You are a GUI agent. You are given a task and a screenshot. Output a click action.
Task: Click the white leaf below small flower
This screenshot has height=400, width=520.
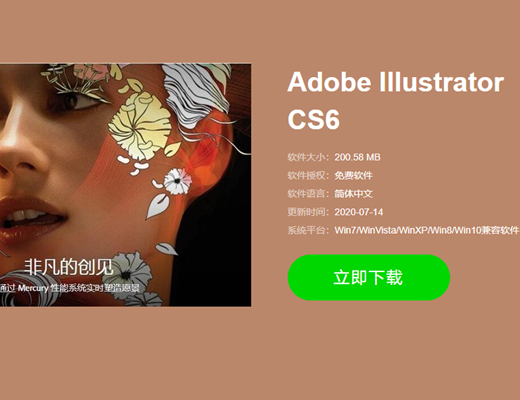click(157, 207)
